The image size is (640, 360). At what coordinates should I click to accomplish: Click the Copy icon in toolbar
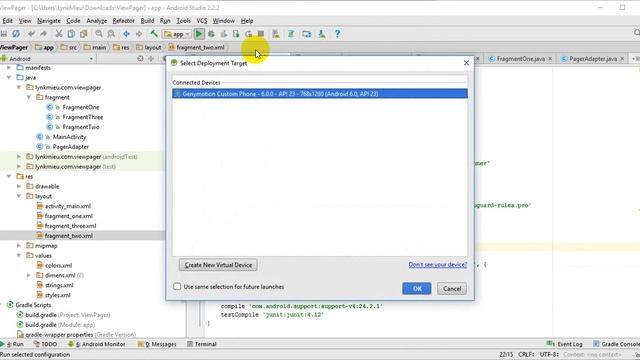click(71, 34)
